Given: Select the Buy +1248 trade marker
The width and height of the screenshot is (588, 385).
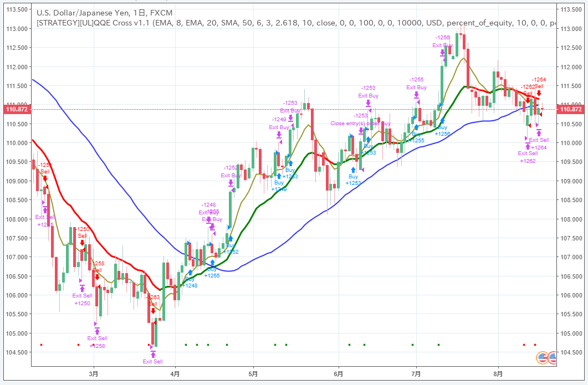Looking at the screenshot, I should (x=190, y=279).
